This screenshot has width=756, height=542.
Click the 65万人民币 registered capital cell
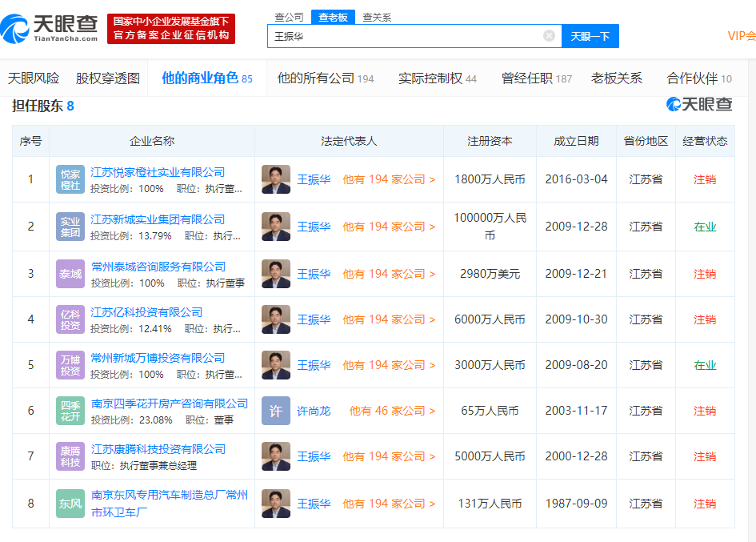[490, 411]
